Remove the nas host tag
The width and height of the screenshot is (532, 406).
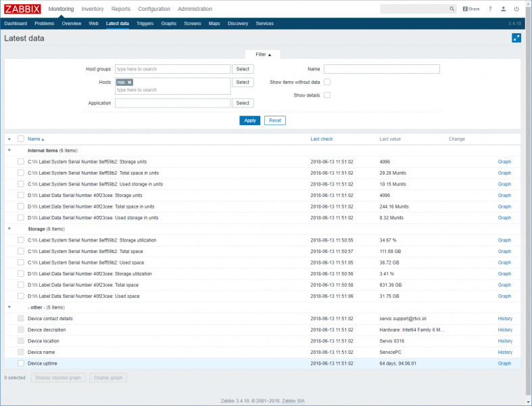[129, 82]
